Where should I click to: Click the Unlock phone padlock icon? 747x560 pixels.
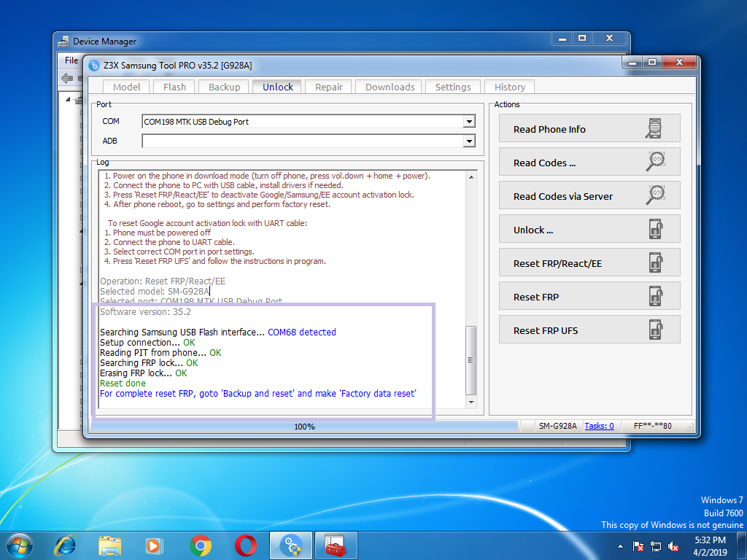(x=656, y=229)
